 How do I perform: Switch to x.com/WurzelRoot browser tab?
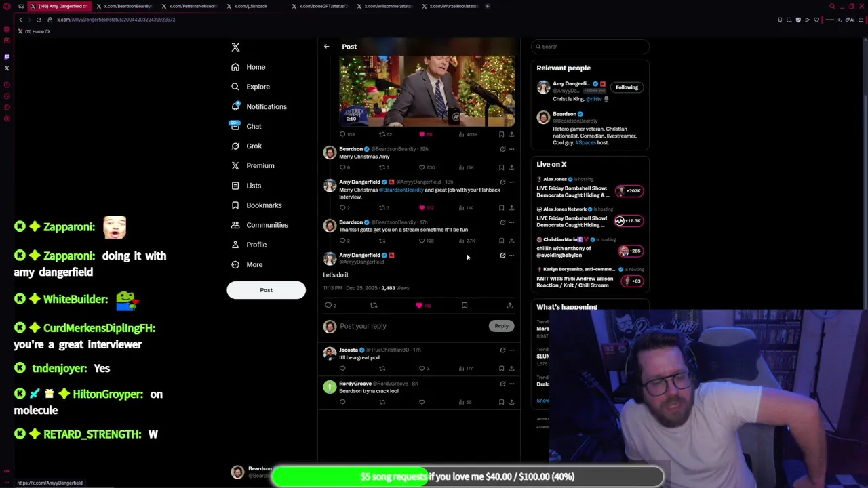pos(450,6)
